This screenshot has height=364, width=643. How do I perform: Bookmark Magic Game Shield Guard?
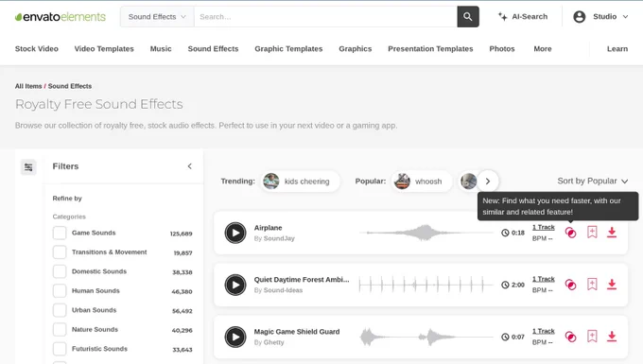click(x=592, y=337)
